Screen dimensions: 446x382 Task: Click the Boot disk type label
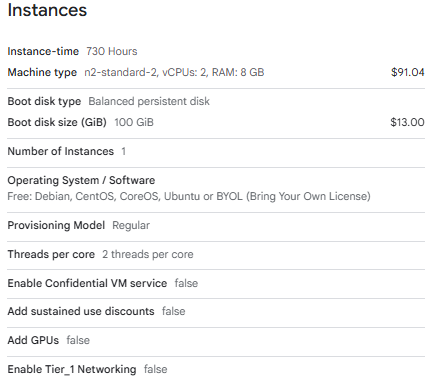(x=44, y=101)
